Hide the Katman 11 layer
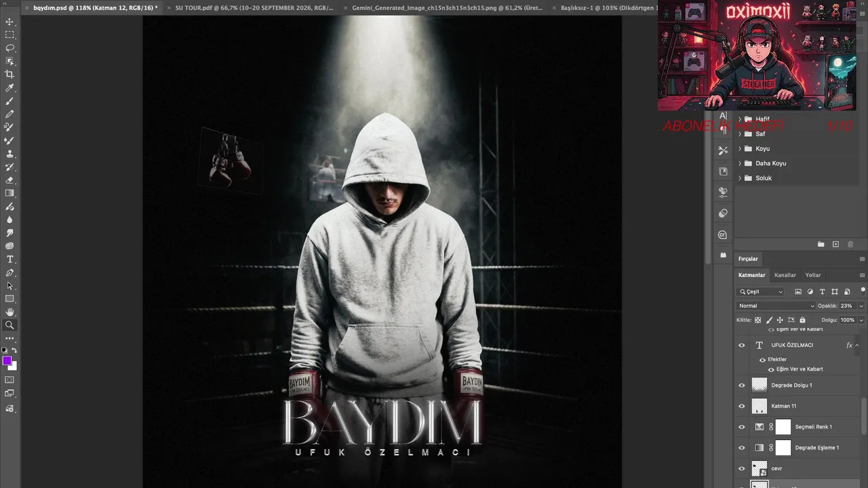The width and height of the screenshot is (868, 488). coord(741,406)
